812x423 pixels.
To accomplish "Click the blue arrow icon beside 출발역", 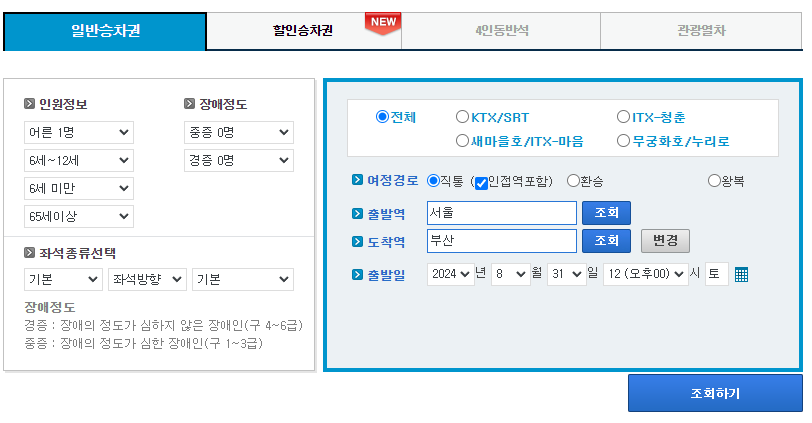I will pos(357,213).
